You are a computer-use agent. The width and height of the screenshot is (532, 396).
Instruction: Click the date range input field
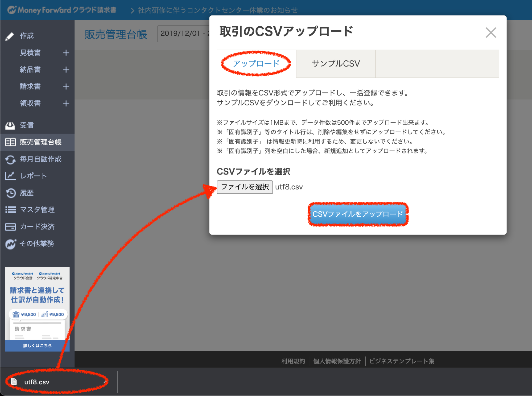[x=184, y=34]
